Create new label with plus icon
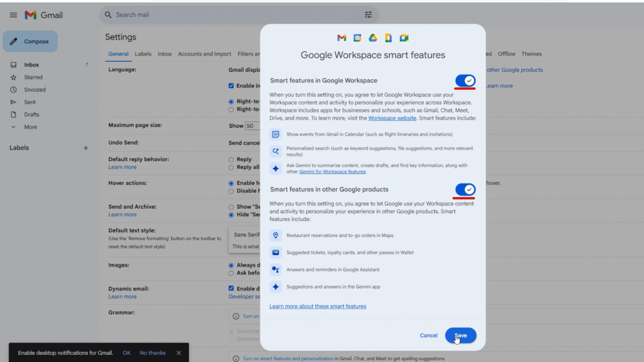Image resolution: width=644 pixels, height=362 pixels. click(x=86, y=148)
